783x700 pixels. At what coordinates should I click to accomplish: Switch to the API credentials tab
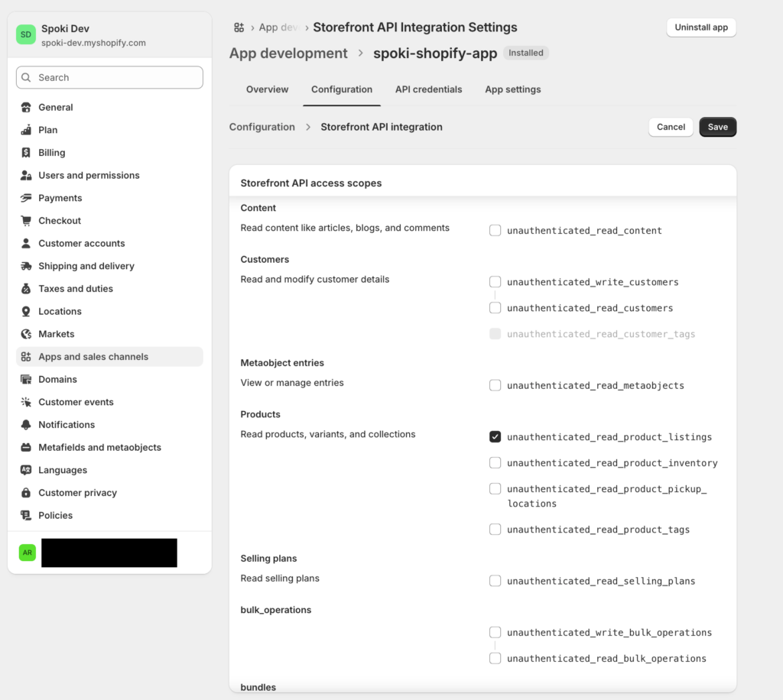428,89
